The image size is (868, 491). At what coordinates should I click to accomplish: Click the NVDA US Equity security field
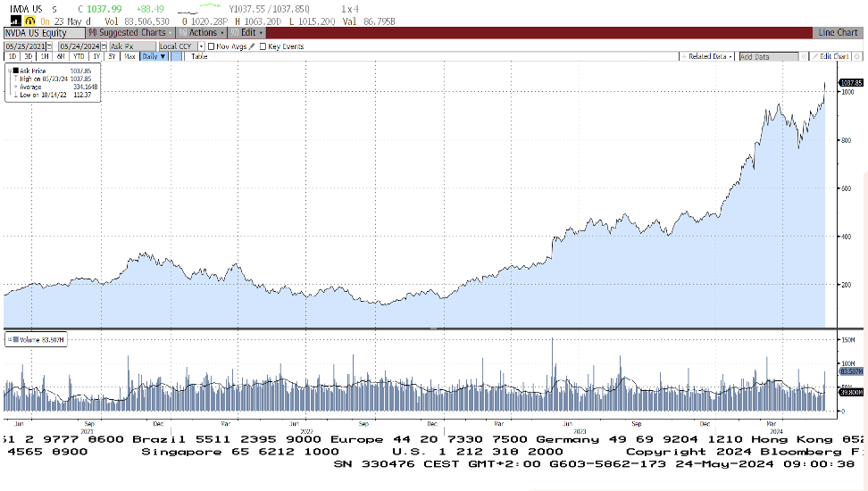click(45, 33)
